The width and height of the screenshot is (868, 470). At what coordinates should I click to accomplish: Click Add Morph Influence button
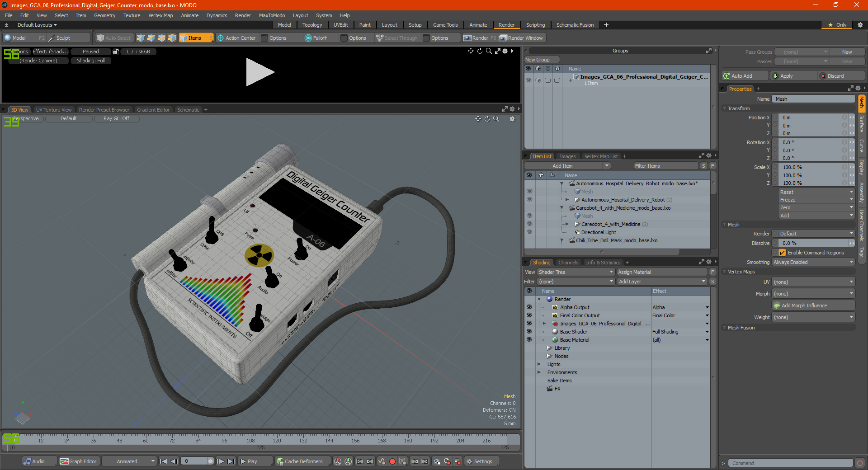pos(813,305)
